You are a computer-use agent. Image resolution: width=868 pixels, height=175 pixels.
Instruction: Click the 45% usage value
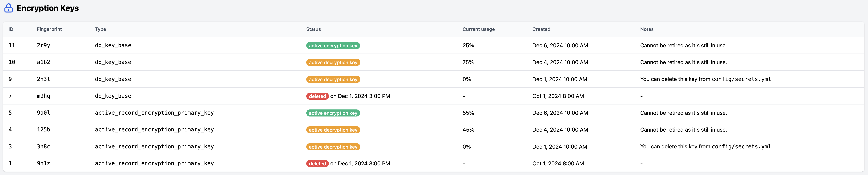pos(468,130)
